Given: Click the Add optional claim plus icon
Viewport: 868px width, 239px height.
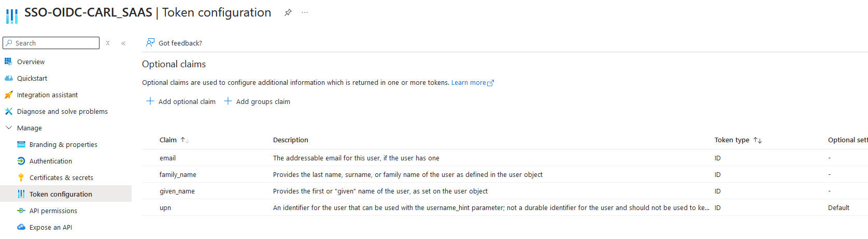Looking at the screenshot, I should click(x=150, y=101).
